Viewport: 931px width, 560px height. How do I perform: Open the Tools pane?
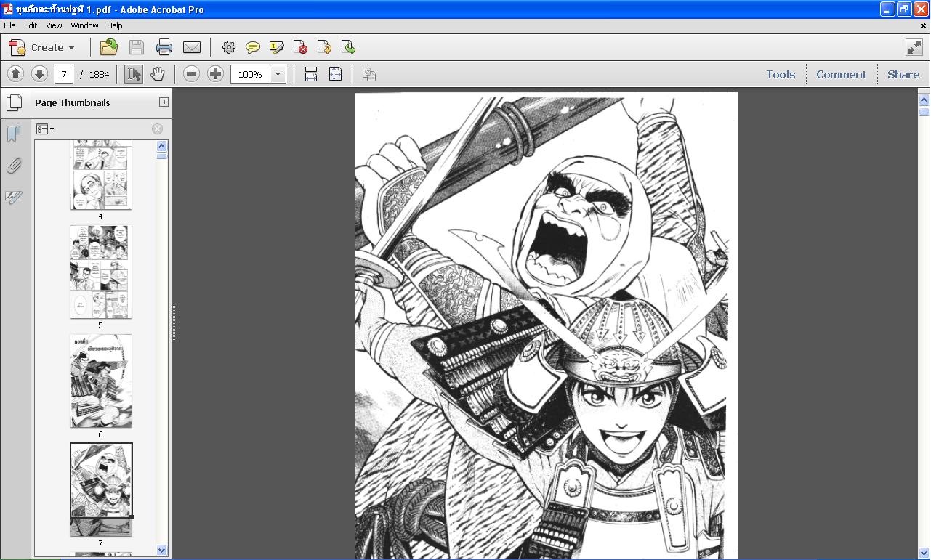pyautogui.click(x=781, y=74)
